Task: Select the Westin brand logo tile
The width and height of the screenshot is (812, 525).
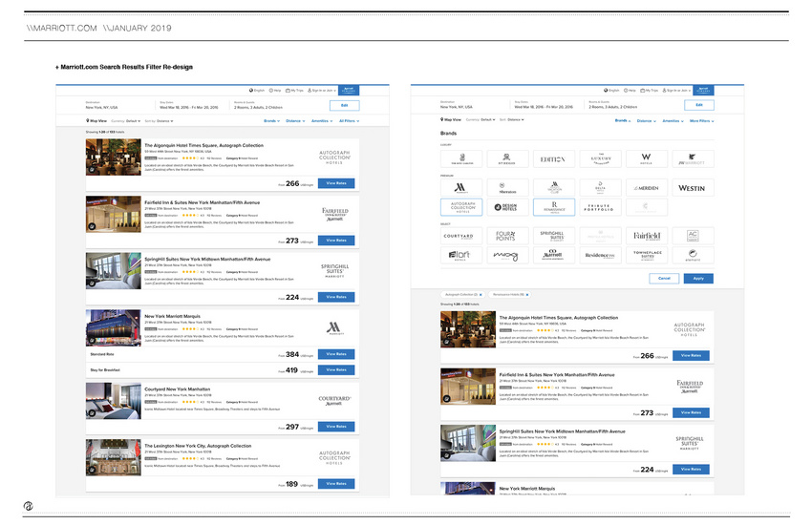Action: coord(693,187)
